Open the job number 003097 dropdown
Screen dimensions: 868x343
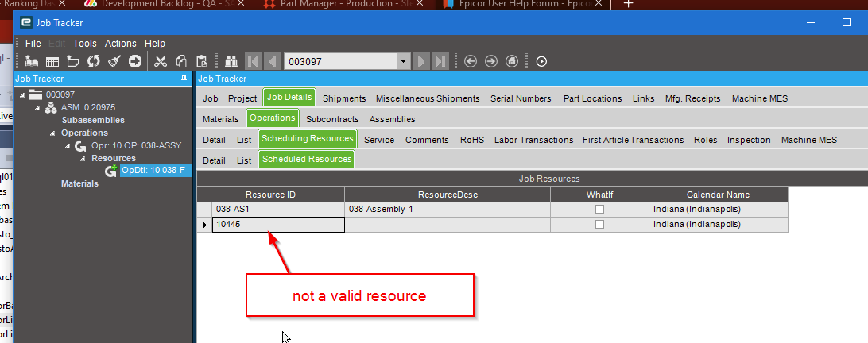point(404,61)
